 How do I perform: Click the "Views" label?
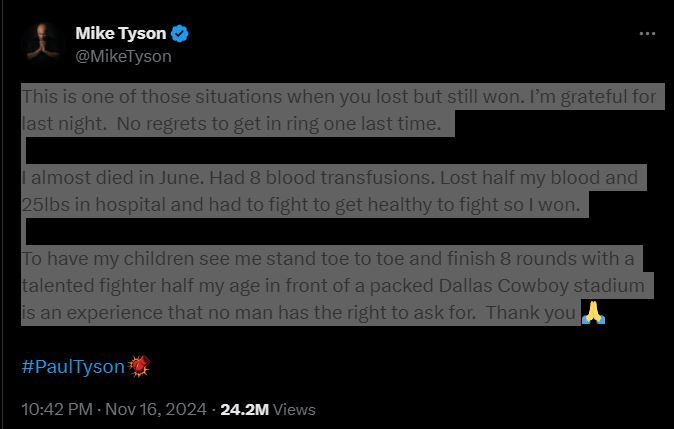coord(294,409)
